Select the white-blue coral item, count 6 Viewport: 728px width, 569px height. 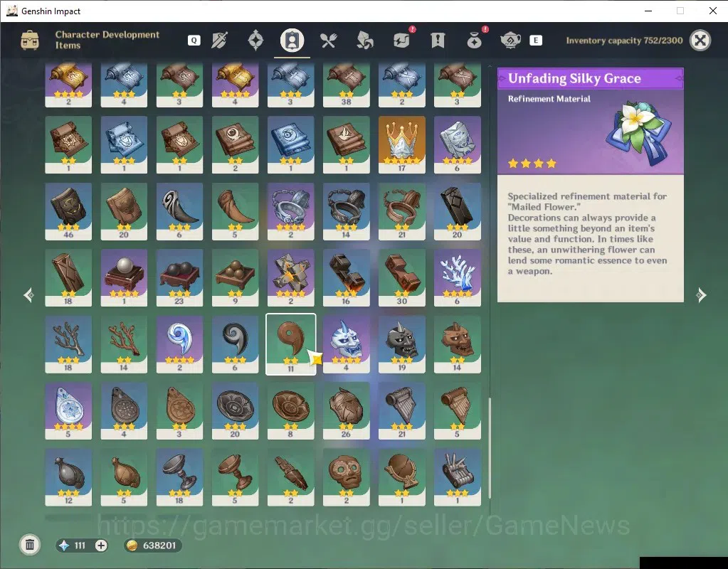458,277
